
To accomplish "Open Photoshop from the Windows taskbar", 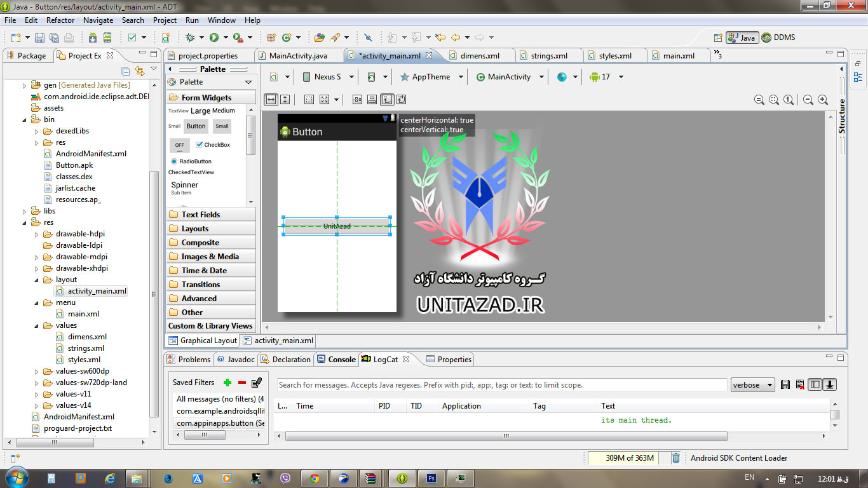I will click(x=431, y=478).
